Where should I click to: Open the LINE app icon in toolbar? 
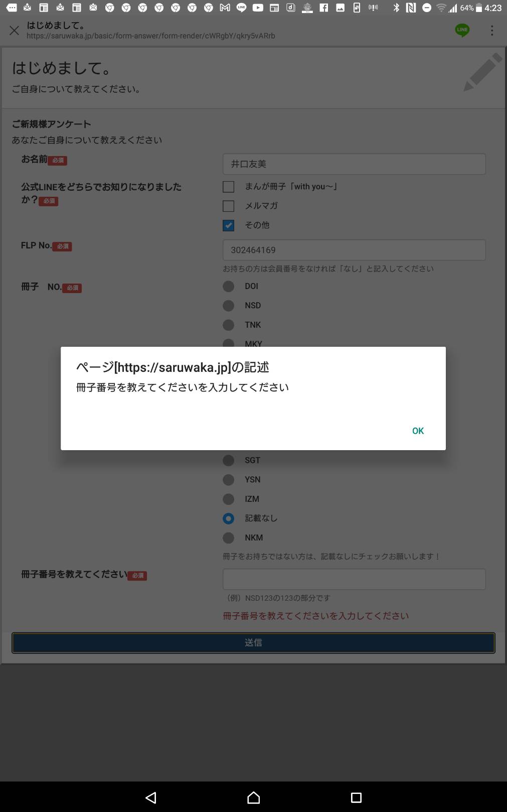pyautogui.click(x=462, y=30)
